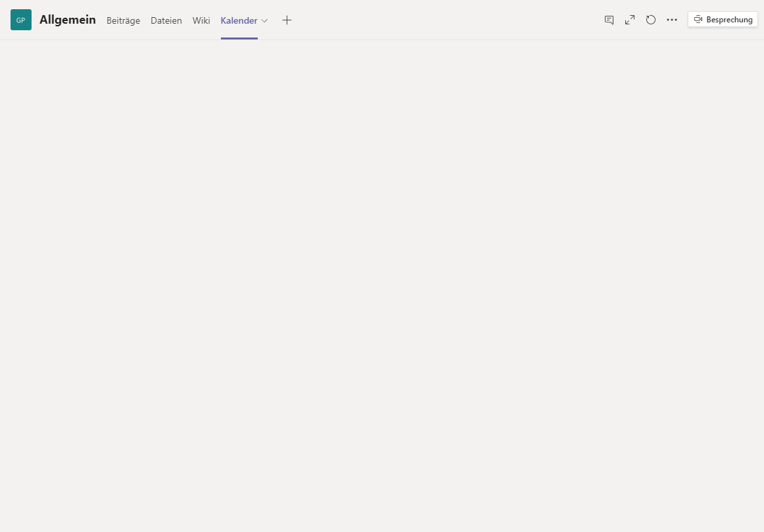
Task: Start a meeting via Besprechung button
Action: click(723, 20)
